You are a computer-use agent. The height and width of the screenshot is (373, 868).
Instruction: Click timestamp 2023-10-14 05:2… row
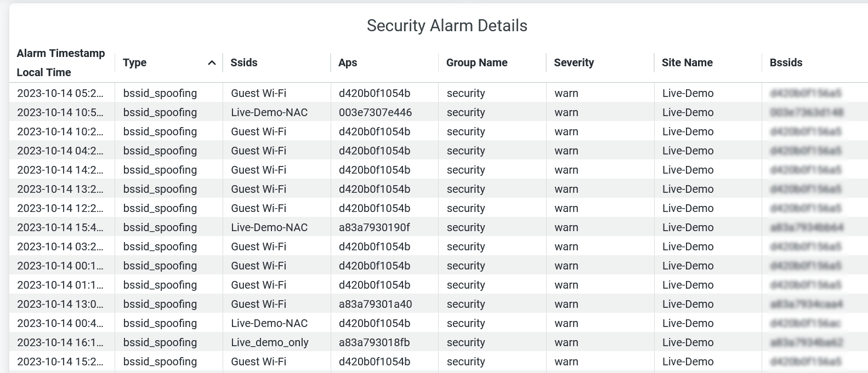coord(60,93)
